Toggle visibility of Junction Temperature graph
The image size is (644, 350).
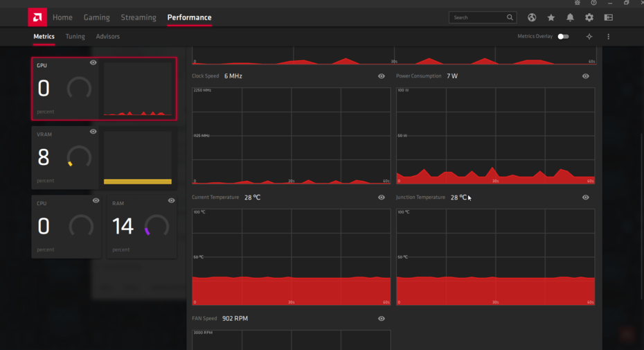pyautogui.click(x=586, y=198)
